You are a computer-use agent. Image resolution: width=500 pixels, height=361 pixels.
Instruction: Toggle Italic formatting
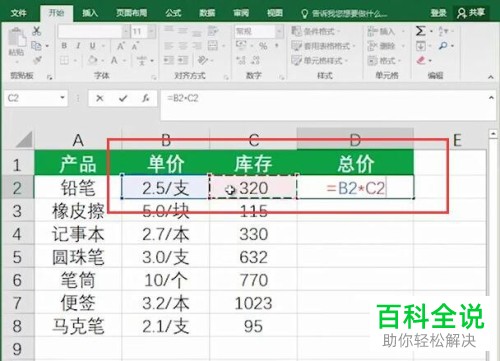tap(78, 46)
